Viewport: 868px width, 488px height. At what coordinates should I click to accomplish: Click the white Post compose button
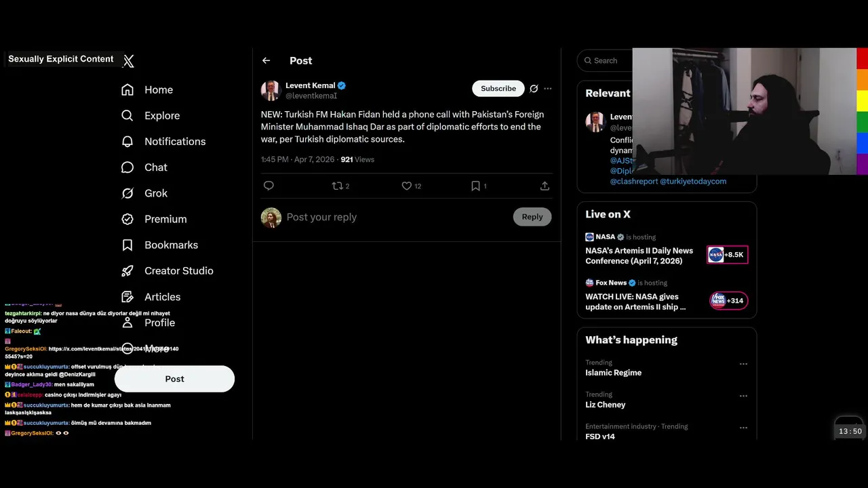[174, 379]
